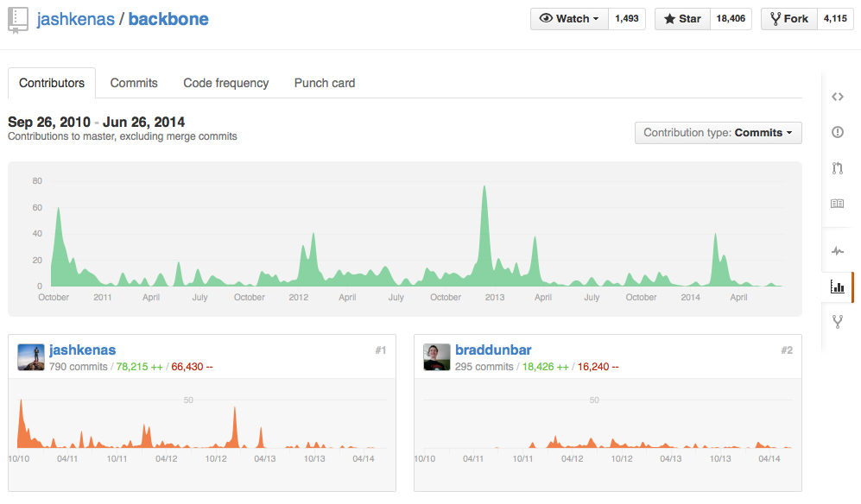Open backbone repository name link
861x504 pixels.
click(x=168, y=19)
